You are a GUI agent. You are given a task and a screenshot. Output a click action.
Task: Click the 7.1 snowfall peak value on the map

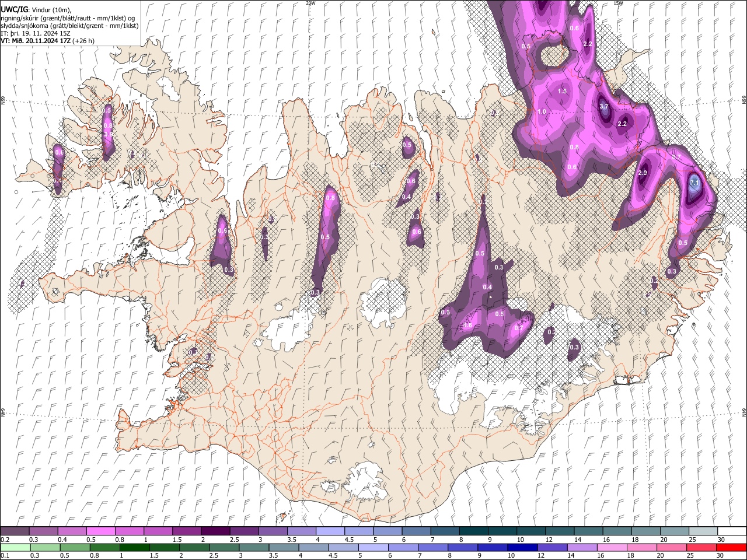click(694, 183)
